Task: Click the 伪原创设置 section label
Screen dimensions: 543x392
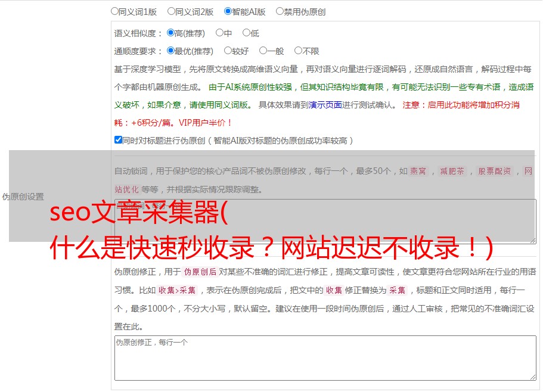Action: pos(23,197)
